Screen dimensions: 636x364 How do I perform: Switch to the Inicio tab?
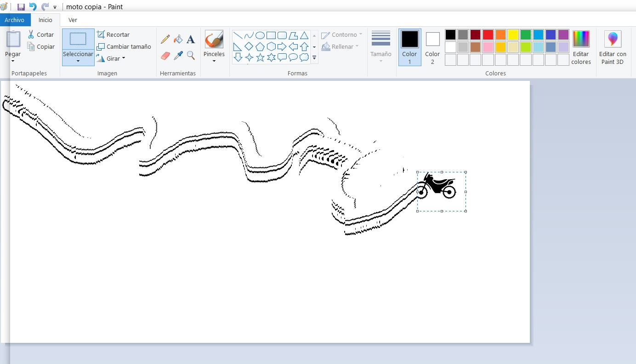click(45, 20)
